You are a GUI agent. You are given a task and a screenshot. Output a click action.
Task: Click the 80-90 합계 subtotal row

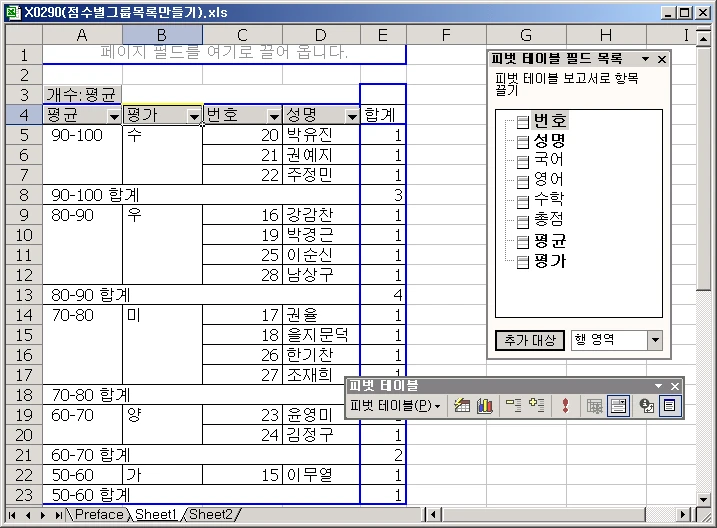coord(201,295)
